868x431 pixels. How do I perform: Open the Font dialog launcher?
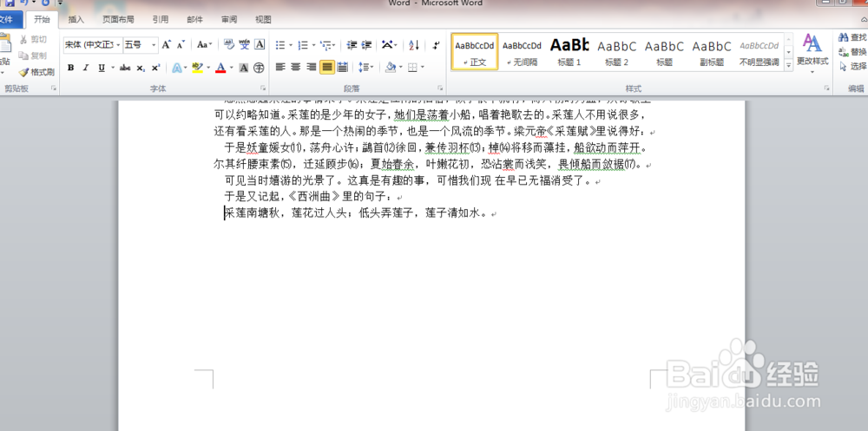263,88
